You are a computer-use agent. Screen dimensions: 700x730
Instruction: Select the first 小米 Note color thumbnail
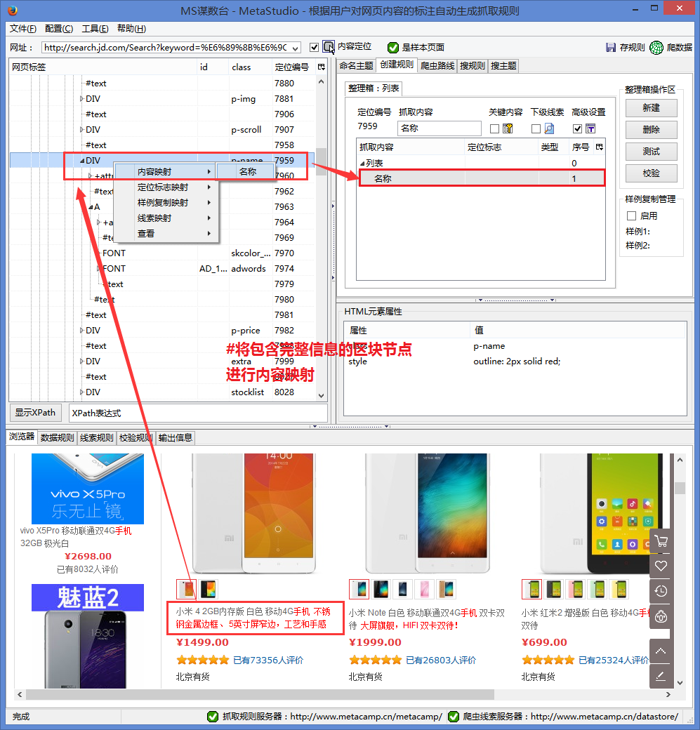pos(359,590)
